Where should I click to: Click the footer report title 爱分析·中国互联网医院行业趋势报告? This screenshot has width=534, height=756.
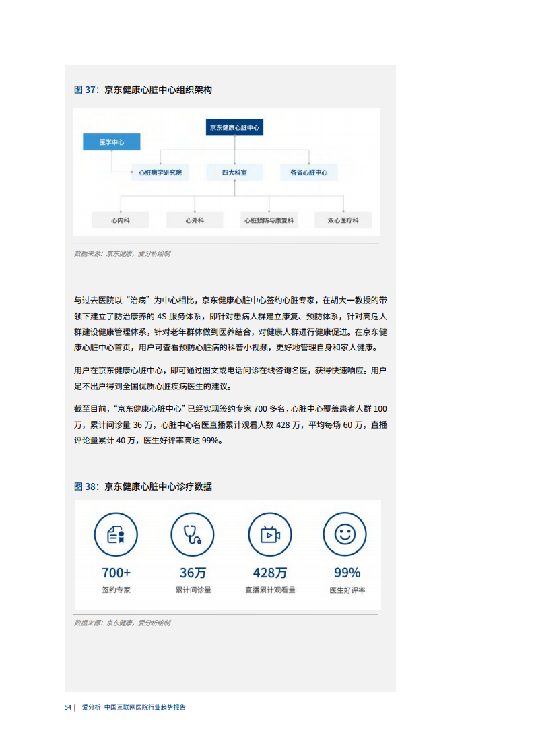(x=133, y=707)
